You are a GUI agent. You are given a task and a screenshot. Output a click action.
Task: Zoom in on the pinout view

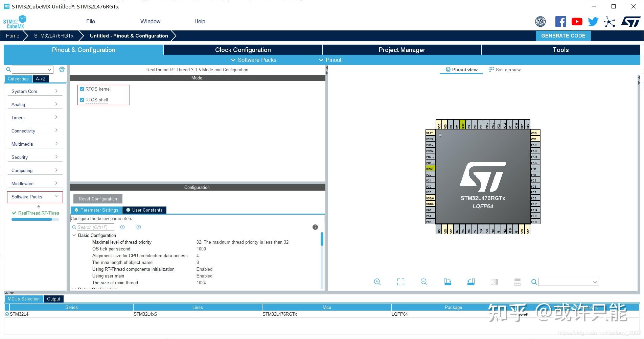click(377, 282)
